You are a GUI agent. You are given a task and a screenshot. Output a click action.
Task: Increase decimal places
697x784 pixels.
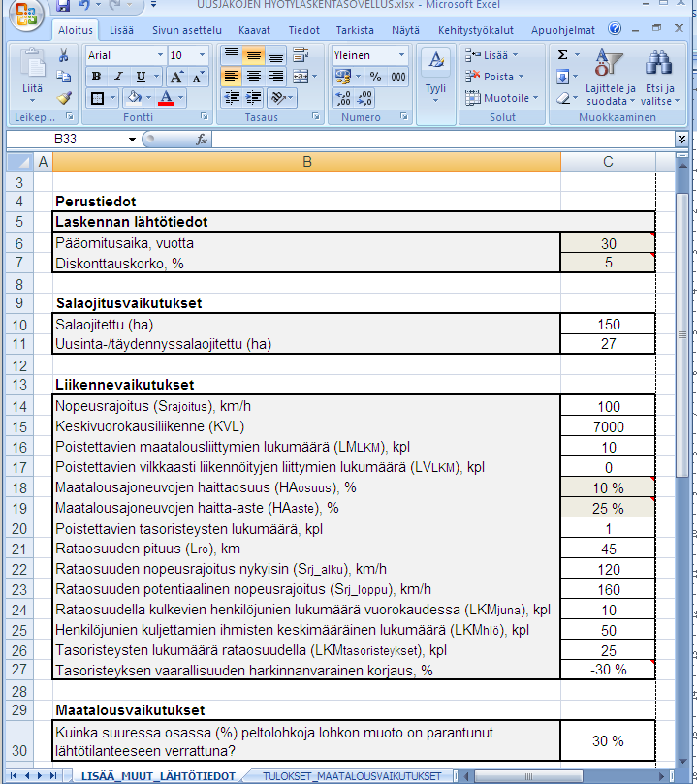tap(343, 98)
